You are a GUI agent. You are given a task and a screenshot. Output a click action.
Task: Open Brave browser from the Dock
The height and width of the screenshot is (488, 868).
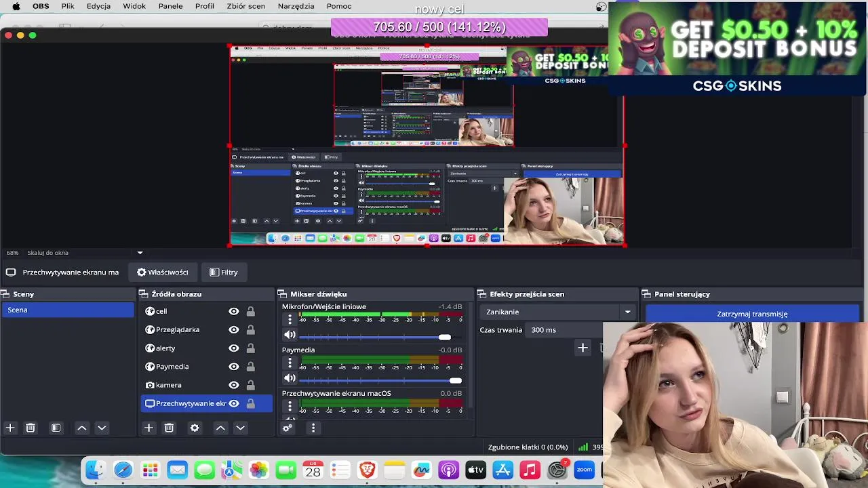pyautogui.click(x=367, y=470)
